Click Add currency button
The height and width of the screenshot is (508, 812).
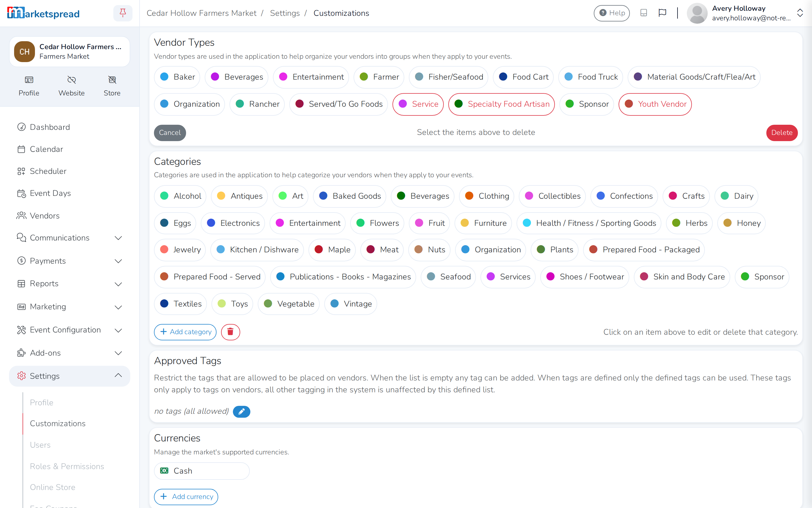click(186, 497)
